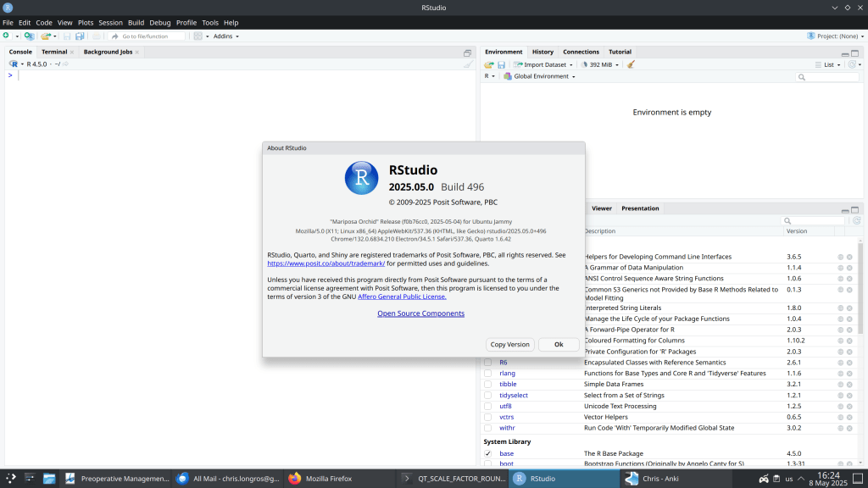868x488 pixels.
Task: Click the broom icon to clear environment objects
Action: [631, 64]
